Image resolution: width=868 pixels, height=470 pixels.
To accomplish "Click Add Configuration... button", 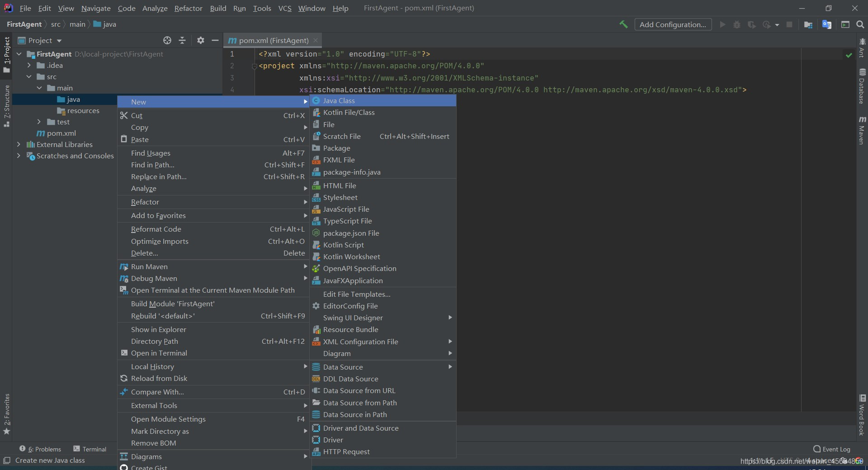I will (673, 24).
